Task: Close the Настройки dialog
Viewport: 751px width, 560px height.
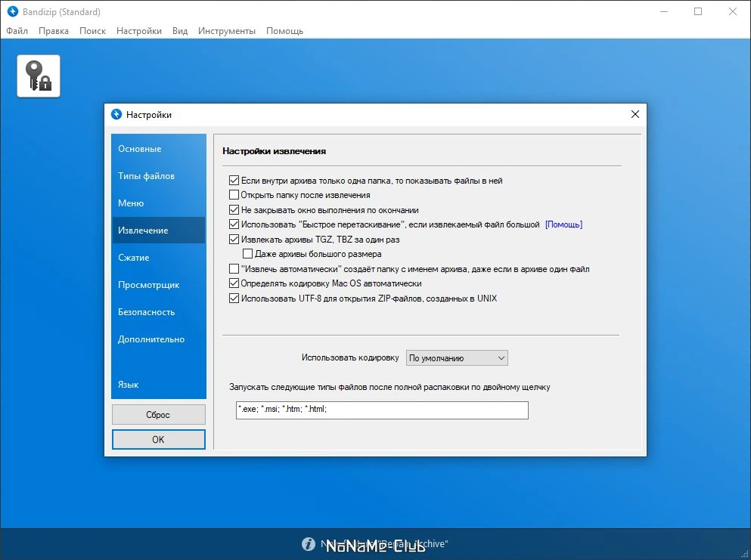Action: (635, 114)
